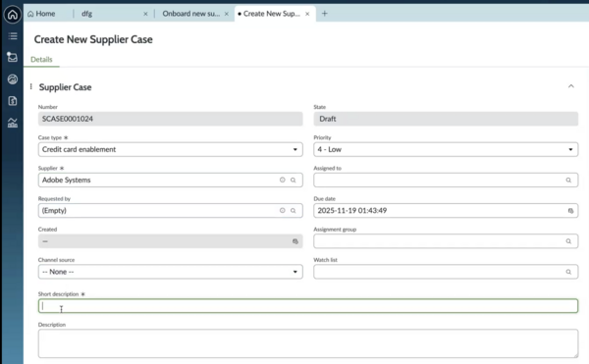Open the dashboard gauge icon in sidebar
This screenshot has width=589, height=364.
pos(13,79)
